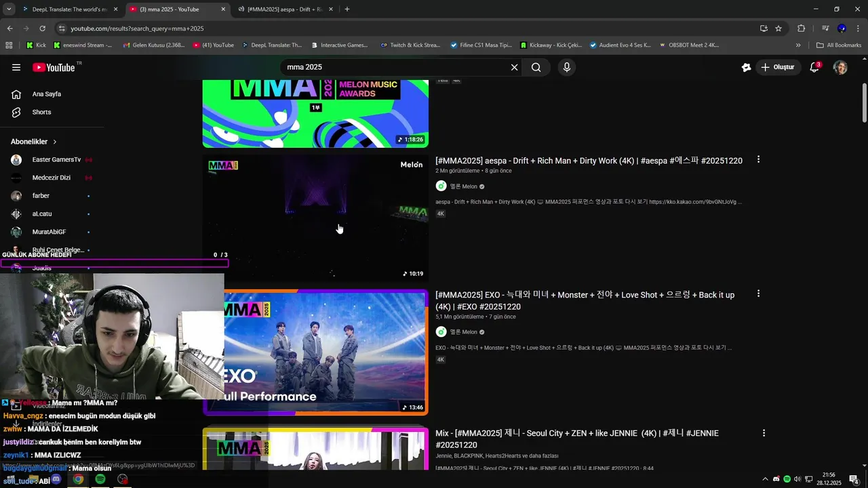Open Twitch & Kick Strea... bookmark
The width and height of the screenshot is (868, 488).
click(x=410, y=45)
